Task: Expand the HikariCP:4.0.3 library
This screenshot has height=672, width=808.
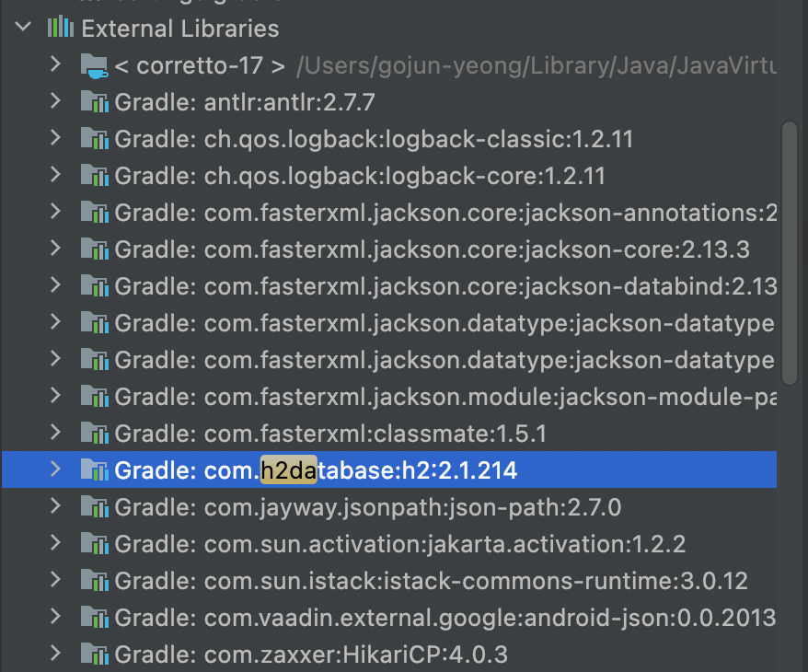Action: pyautogui.click(x=55, y=654)
